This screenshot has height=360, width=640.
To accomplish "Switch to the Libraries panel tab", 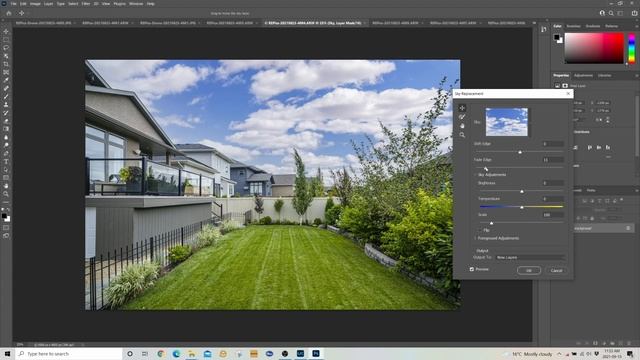I will tap(604, 76).
